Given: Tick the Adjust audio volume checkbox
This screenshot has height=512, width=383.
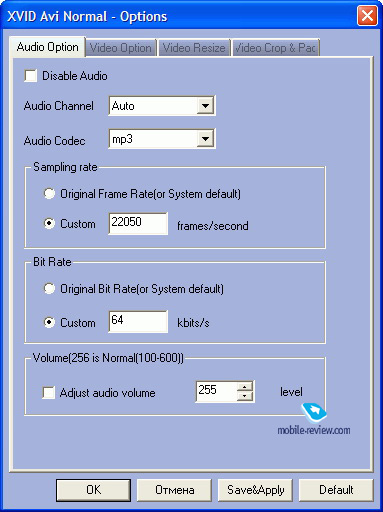Looking at the screenshot, I should pyautogui.click(x=49, y=393).
